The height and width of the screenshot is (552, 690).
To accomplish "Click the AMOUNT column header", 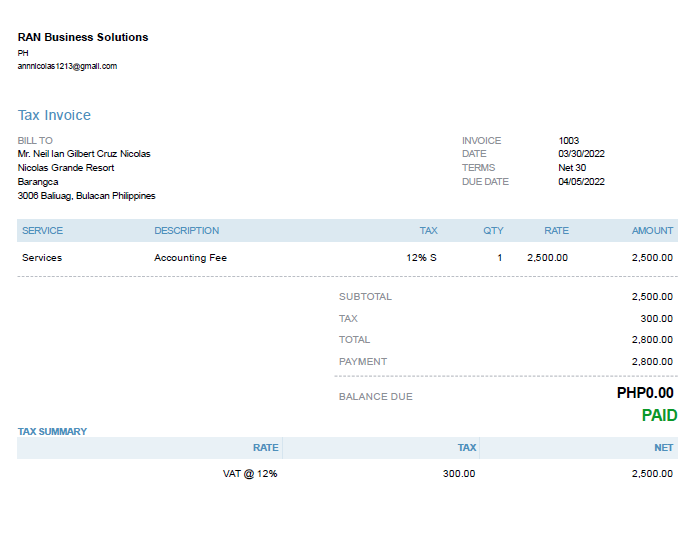I will point(652,231).
